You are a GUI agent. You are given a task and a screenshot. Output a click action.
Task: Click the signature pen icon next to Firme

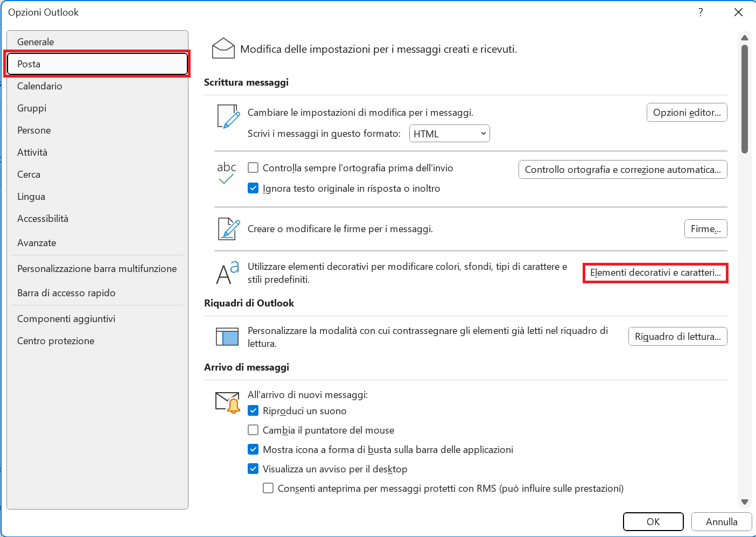[229, 229]
